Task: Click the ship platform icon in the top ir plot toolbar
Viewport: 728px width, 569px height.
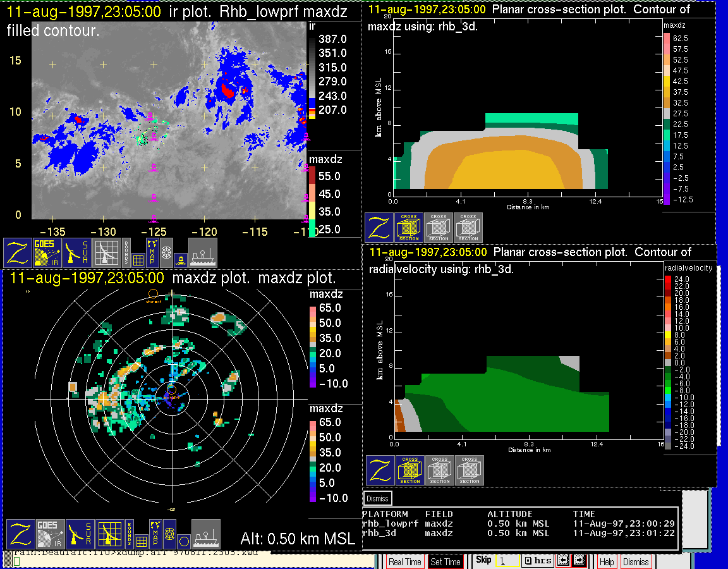Action: coord(203,252)
